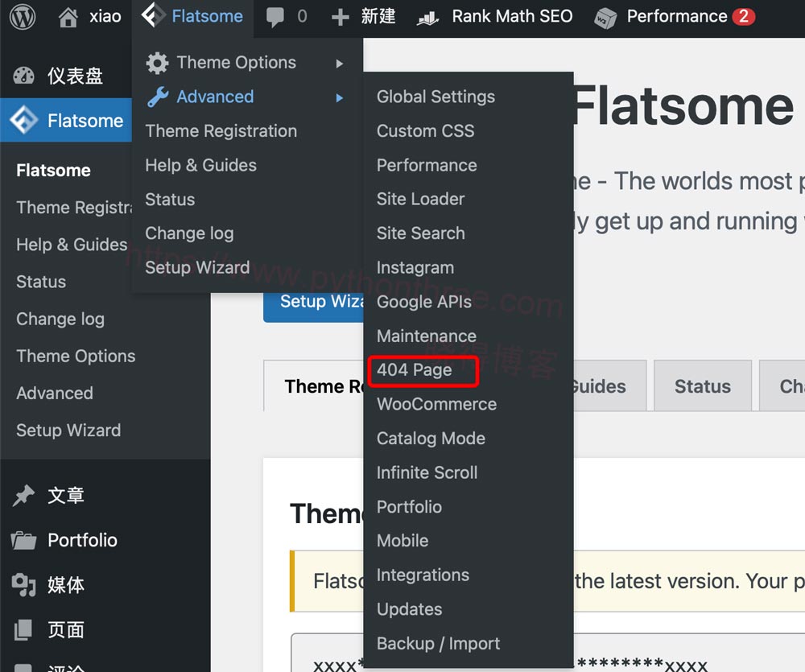Open Backup / Import submenu item
Screen dimensions: 805x672
[439, 644]
